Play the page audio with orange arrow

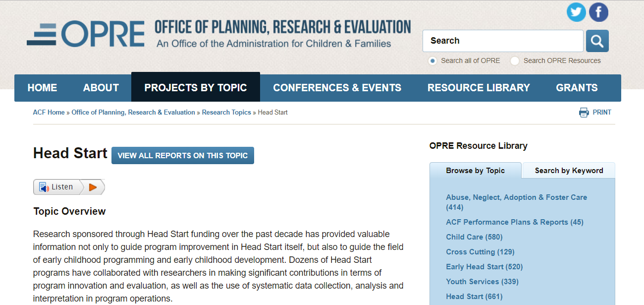click(93, 187)
